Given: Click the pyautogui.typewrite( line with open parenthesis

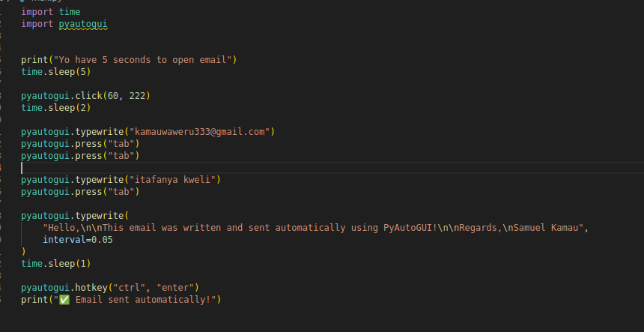Looking at the screenshot, I should [75, 216].
